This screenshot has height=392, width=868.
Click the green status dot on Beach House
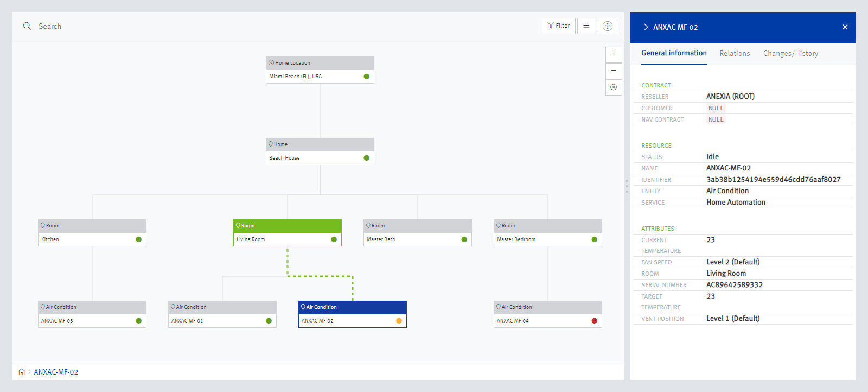366,158
